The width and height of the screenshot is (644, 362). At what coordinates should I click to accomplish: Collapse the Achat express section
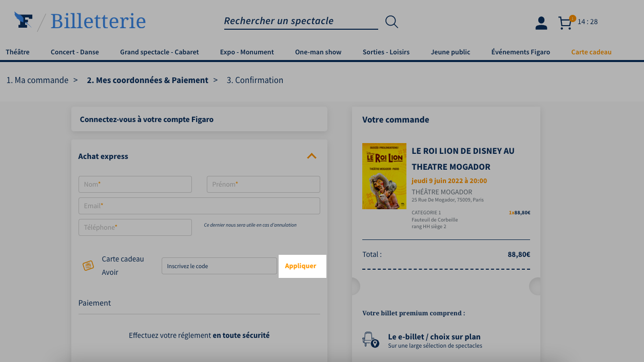pos(311,156)
